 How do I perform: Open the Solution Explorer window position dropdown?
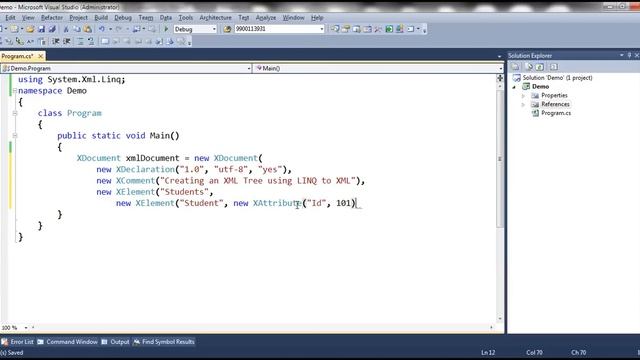(621, 55)
